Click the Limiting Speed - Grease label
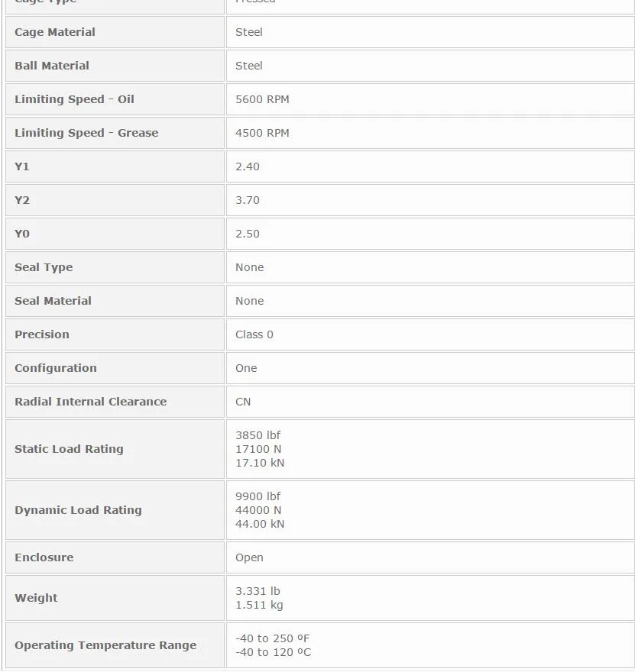Viewport: 635px width, 672px height. [86, 133]
